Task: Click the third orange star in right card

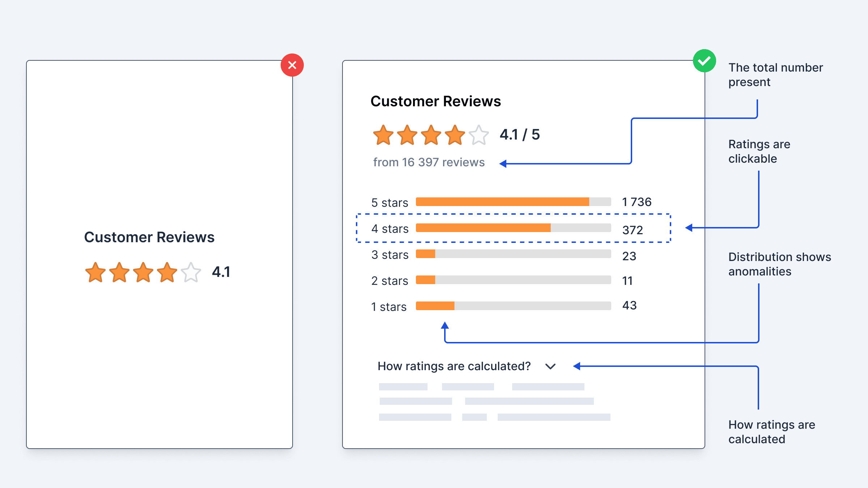Action: (431, 136)
